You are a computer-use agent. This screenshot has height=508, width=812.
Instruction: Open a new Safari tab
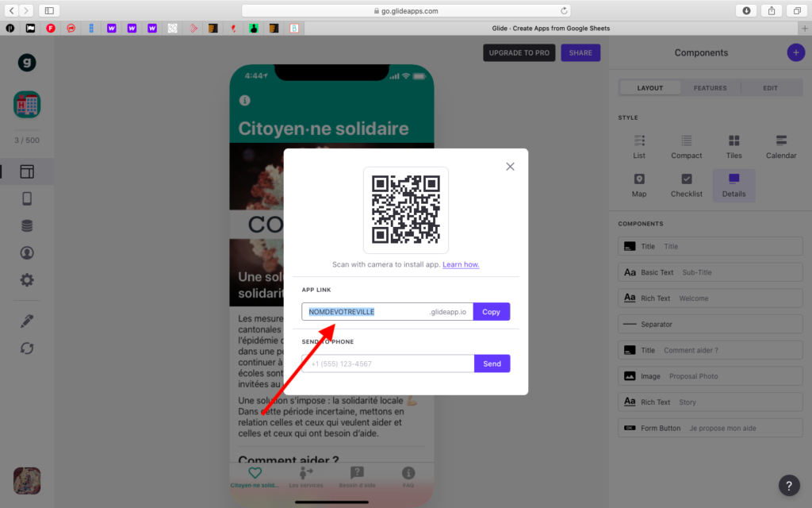[805, 29]
